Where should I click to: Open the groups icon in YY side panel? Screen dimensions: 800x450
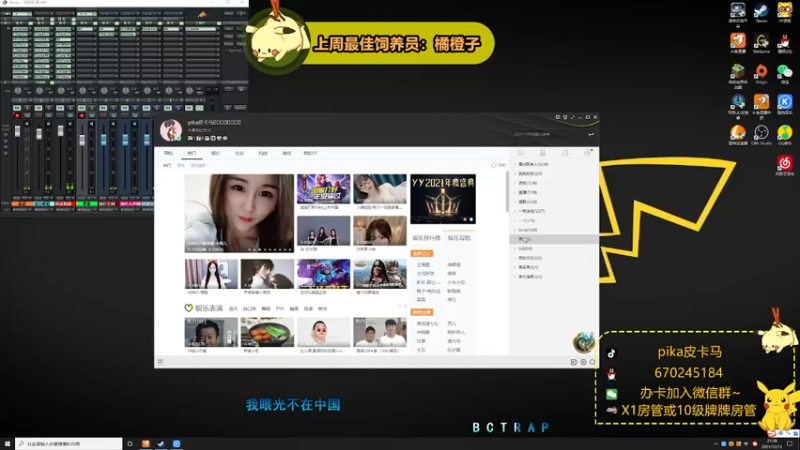pyautogui.click(x=565, y=153)
